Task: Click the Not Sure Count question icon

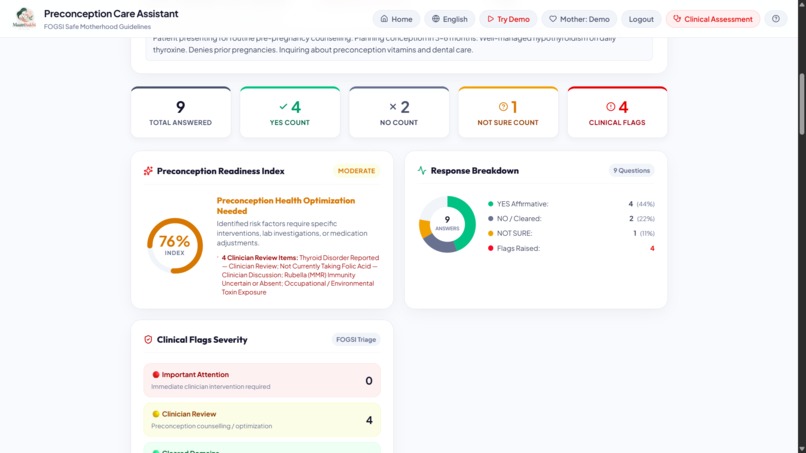Action: point(503,106)
